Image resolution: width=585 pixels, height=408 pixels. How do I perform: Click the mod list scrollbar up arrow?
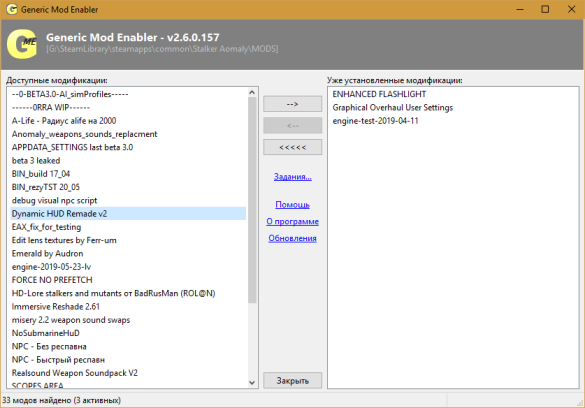[252, 92]
